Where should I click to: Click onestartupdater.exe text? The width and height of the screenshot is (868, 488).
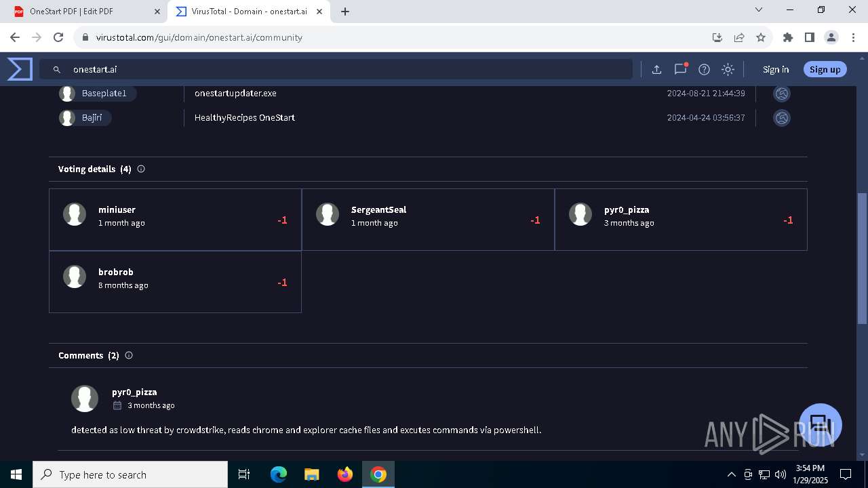(x=235, y=94)
